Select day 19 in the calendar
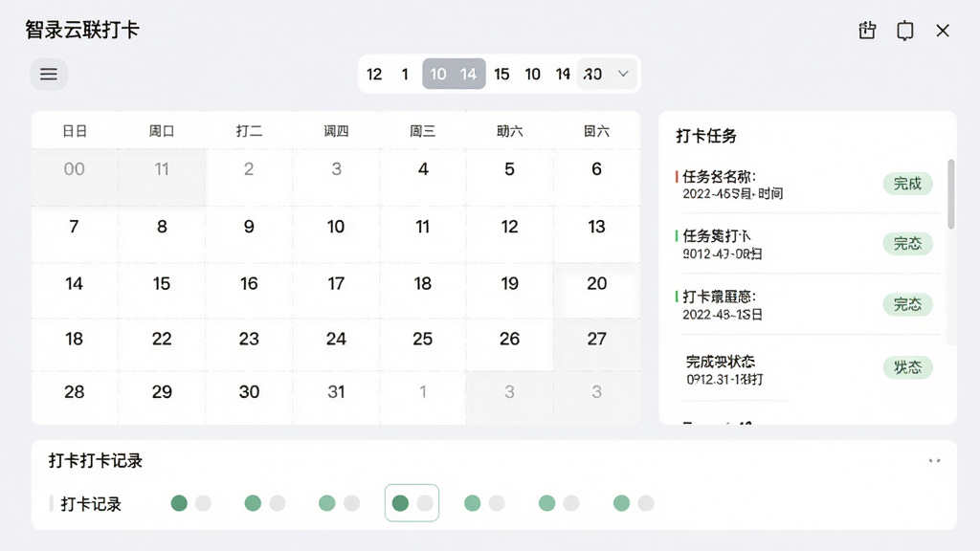 point(509,291)
